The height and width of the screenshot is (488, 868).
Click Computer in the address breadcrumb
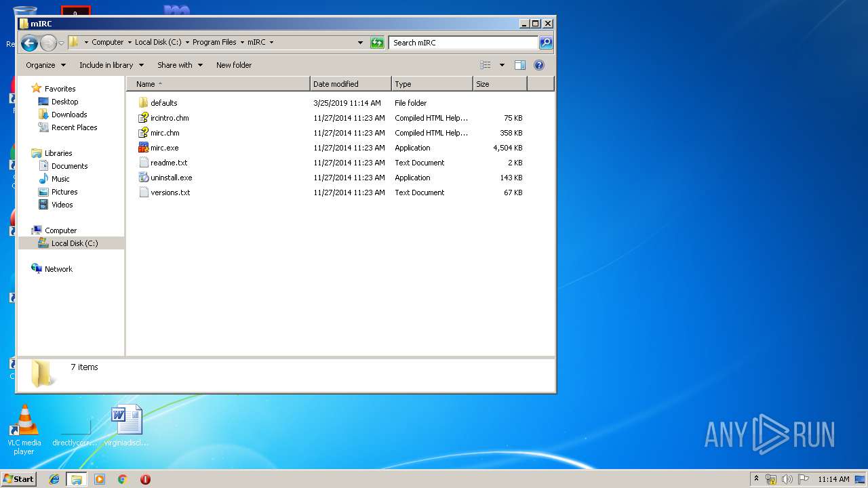[108, 42]
